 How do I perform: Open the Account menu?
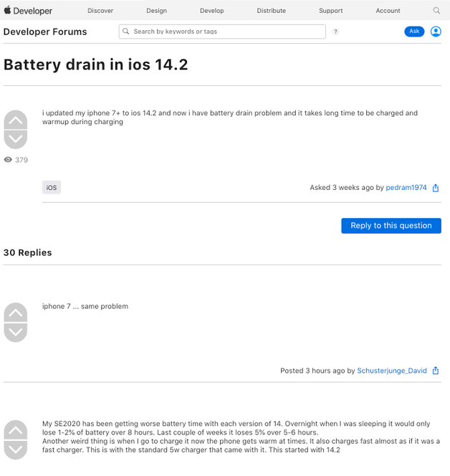coord(388,11)
